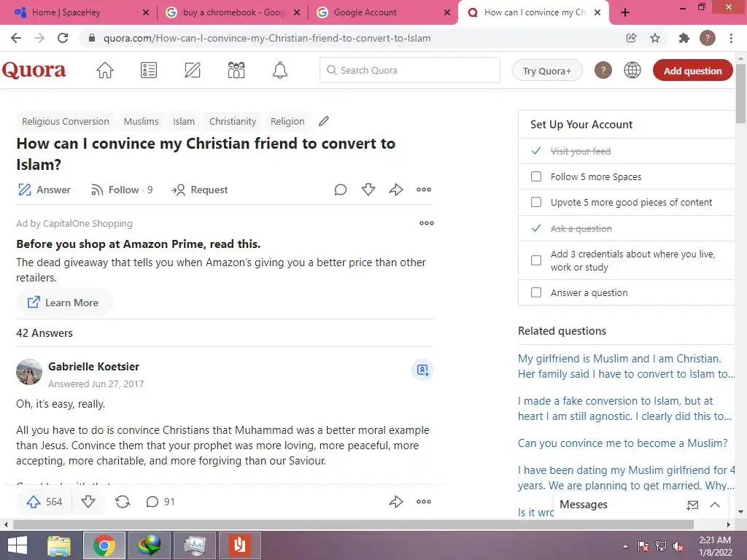
Task: Switch to Google Account tab
Action: 384,12
